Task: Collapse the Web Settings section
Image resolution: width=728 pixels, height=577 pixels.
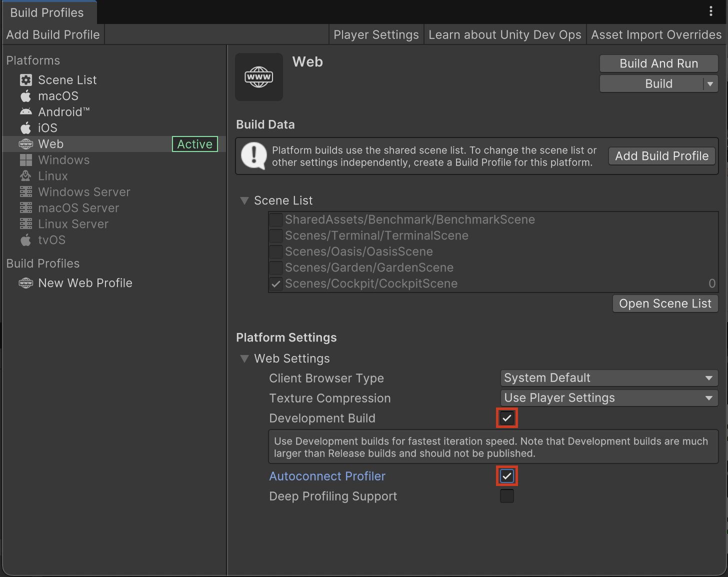Action: (x=244, y=358)
